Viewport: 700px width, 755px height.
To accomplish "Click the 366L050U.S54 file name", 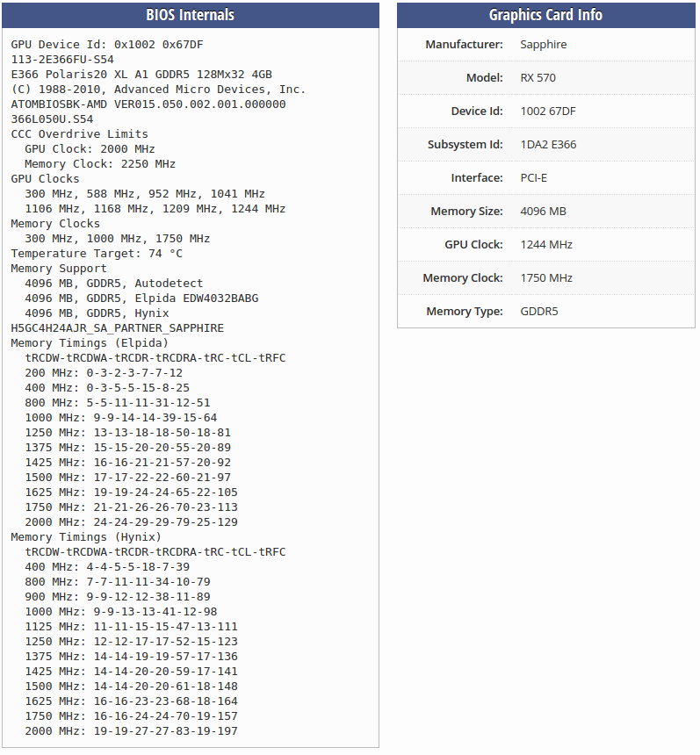I will [52, 119].
